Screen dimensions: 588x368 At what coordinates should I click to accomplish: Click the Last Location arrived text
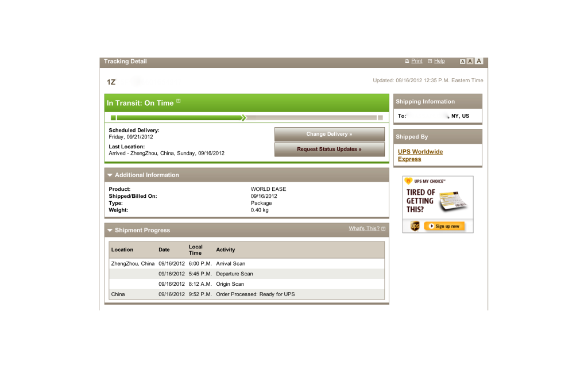167,153
